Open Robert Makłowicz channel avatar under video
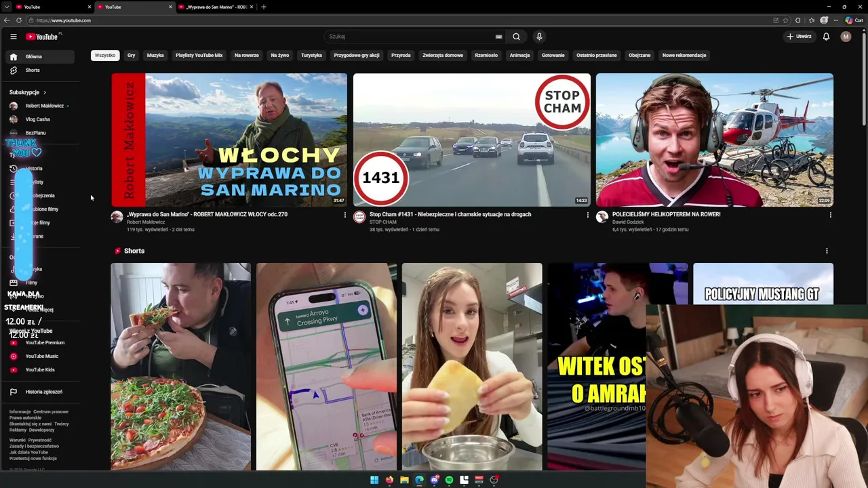Viewport: 868px width, 488px height. click(117, 217)
